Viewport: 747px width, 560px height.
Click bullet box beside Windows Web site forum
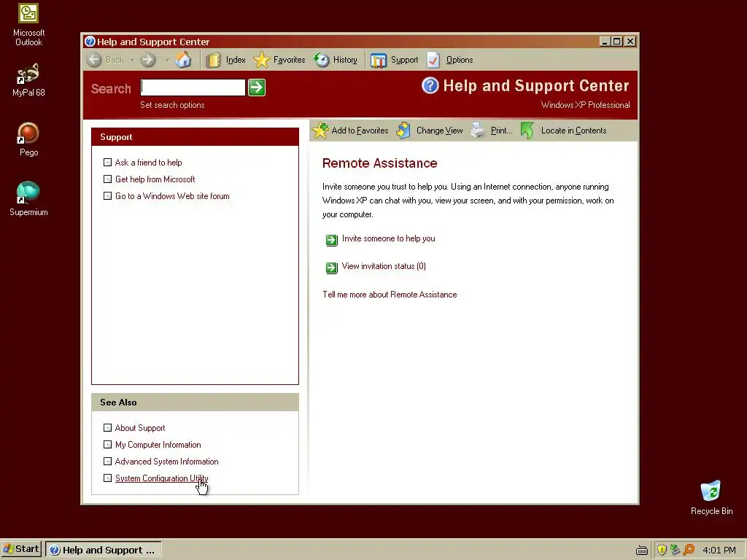coord(108,195)
